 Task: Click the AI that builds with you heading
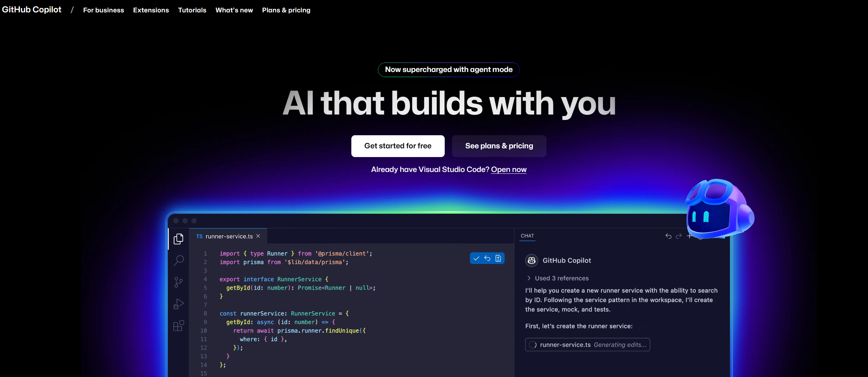click(449, 104)
